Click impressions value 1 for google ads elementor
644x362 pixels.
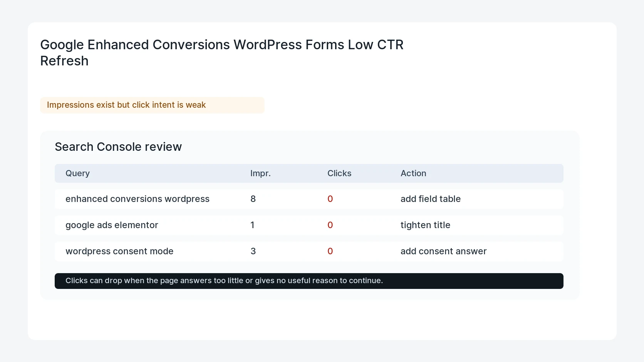point(252,225)
